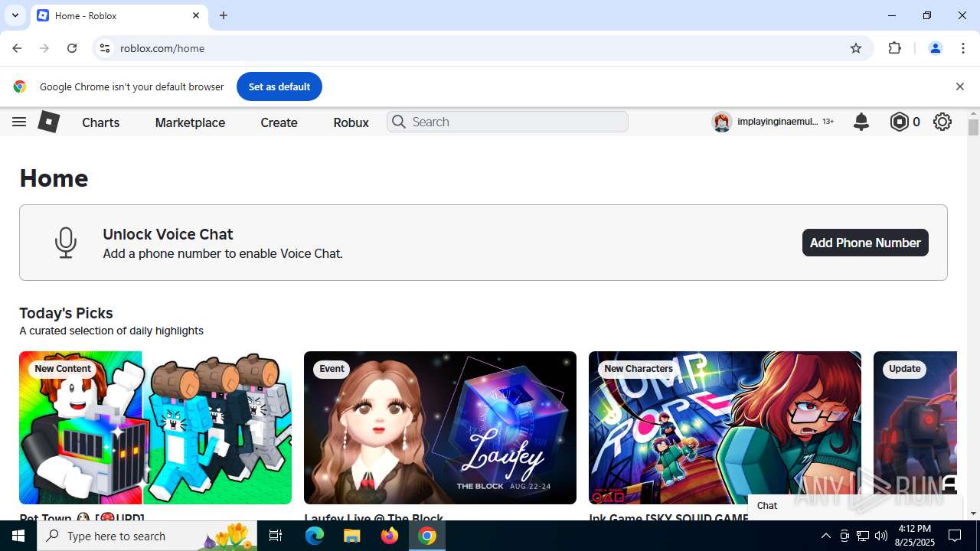The image size is (980, 551).
Task: Launch Firefox from the taskbar
Action: (x=390, y=536)
